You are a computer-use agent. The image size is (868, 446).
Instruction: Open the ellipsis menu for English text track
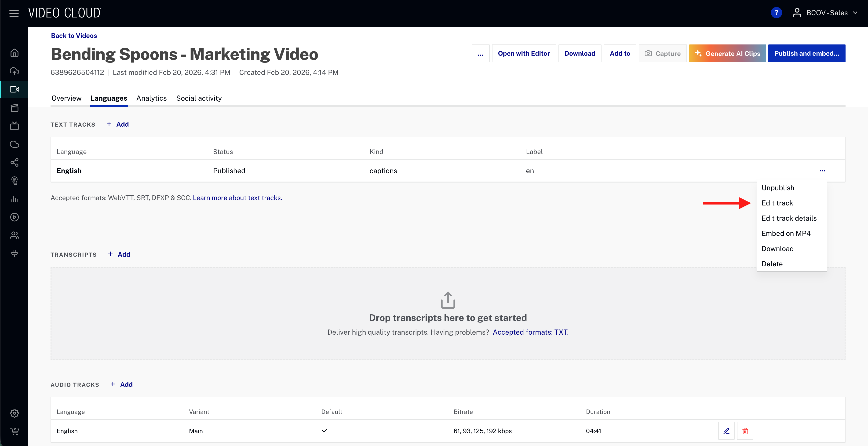coord(823,171)
